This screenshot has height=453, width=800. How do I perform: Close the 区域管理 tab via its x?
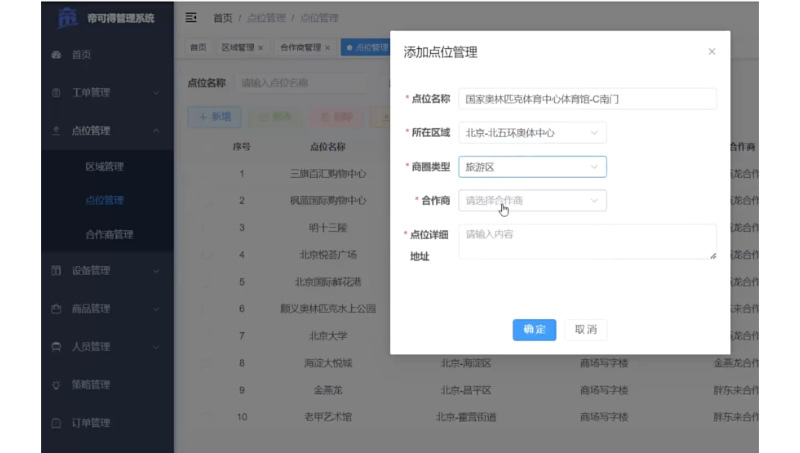[261, 48]
